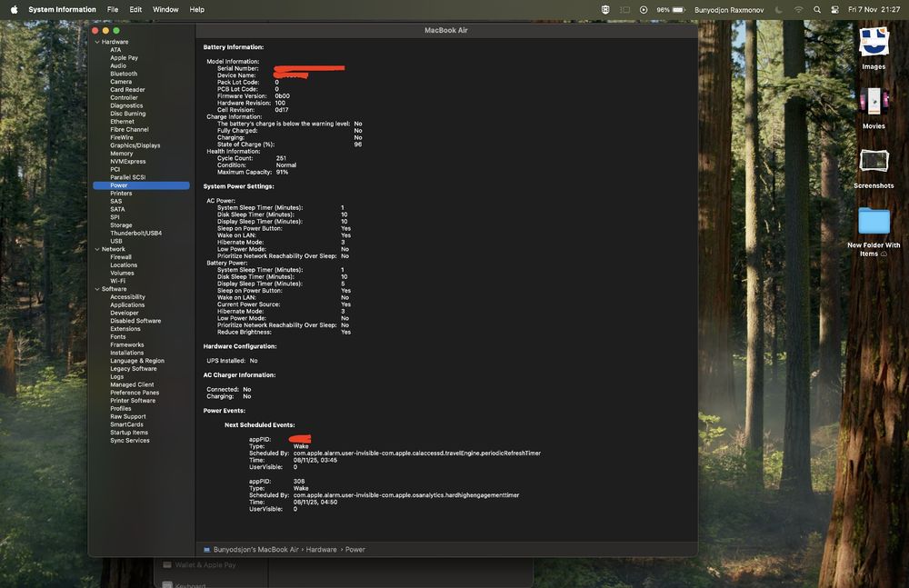Select the highlighted Power item
This screenshot has width=909, height=588.
[142, 185]
